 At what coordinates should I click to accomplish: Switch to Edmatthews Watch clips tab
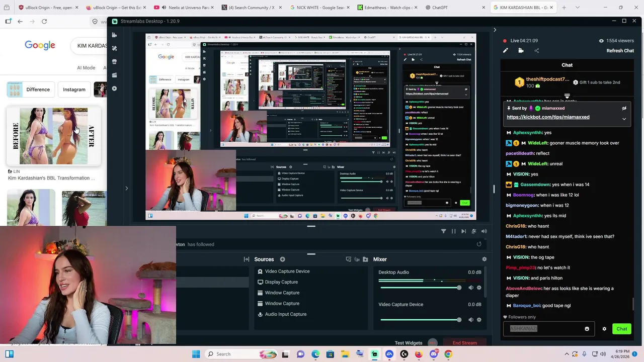coord(387,8)
